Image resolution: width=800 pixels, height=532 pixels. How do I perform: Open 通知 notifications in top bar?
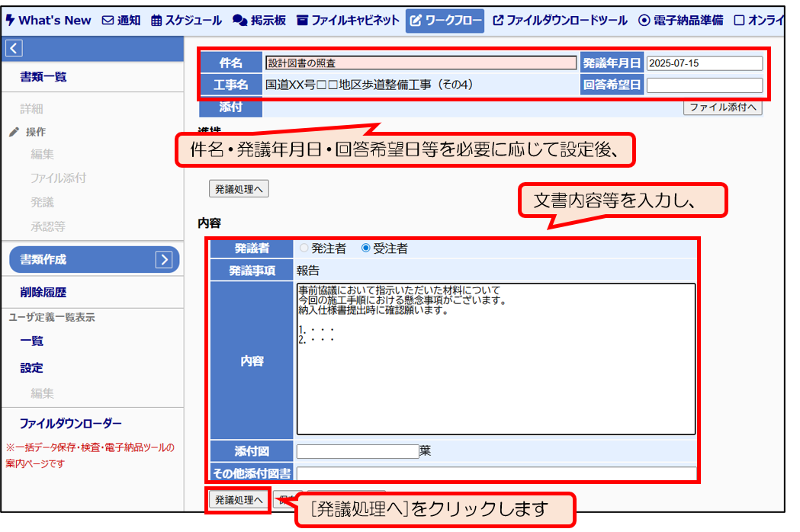point(121,21)
